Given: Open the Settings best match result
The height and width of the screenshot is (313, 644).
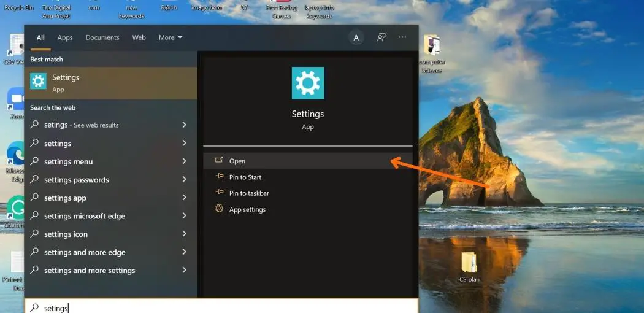Looking at the screenshot, I should (x=111, y=83).
